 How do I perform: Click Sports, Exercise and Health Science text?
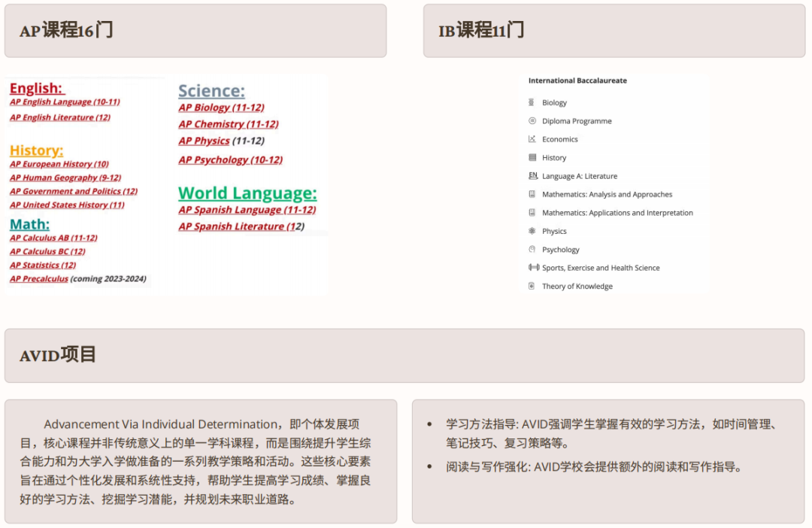tap(601, 268)
